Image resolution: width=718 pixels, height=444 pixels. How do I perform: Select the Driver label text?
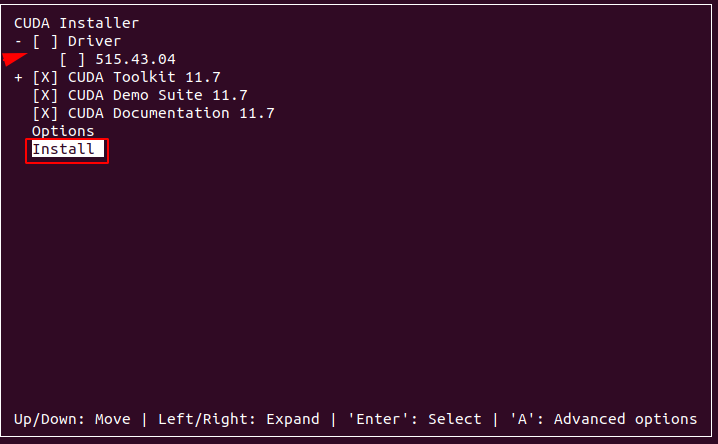coord(94,41)
